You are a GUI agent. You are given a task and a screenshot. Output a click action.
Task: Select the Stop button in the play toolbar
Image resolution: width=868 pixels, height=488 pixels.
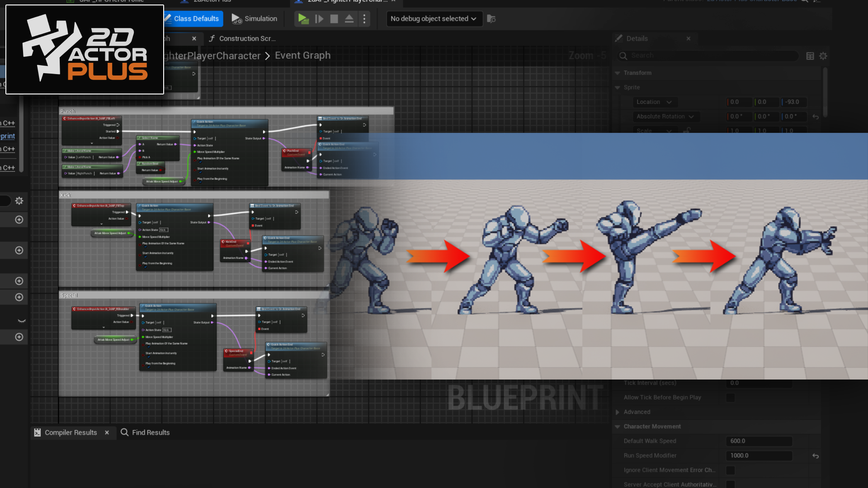coord(334,19)
